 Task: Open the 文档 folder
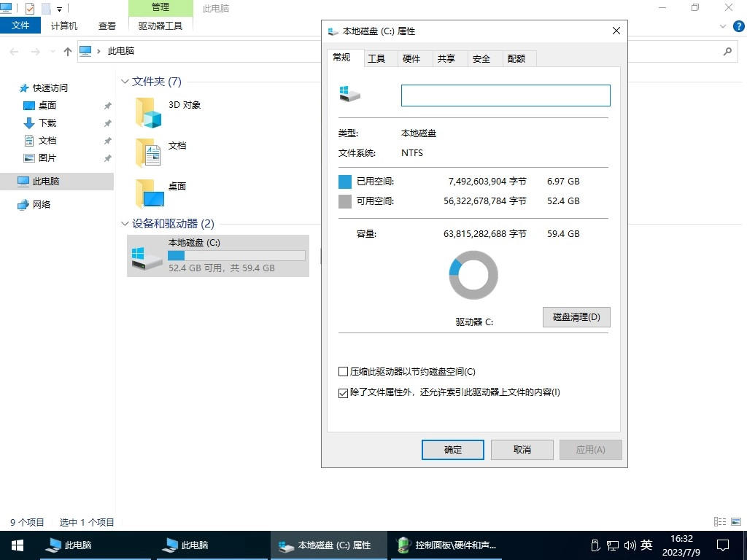click(149, 153)
